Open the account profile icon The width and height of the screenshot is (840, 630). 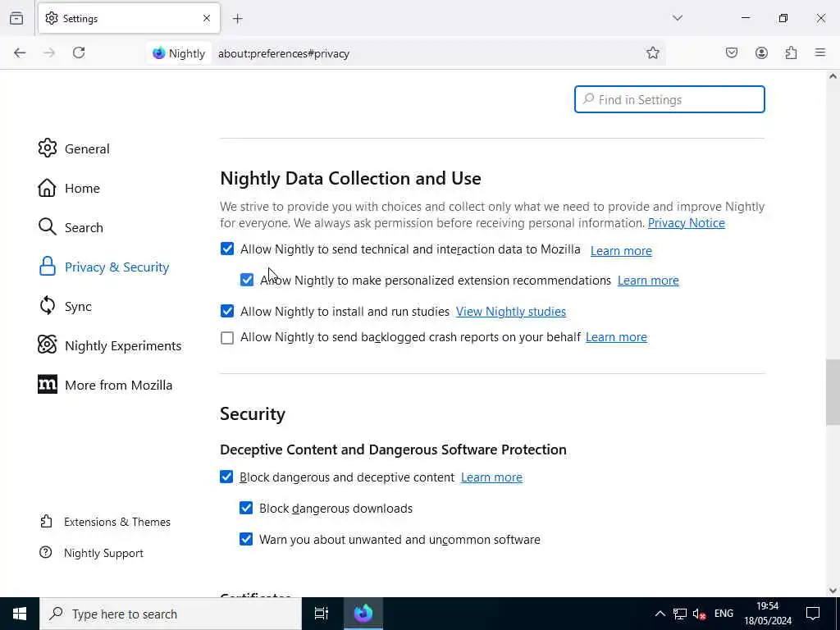click(761, 52)
